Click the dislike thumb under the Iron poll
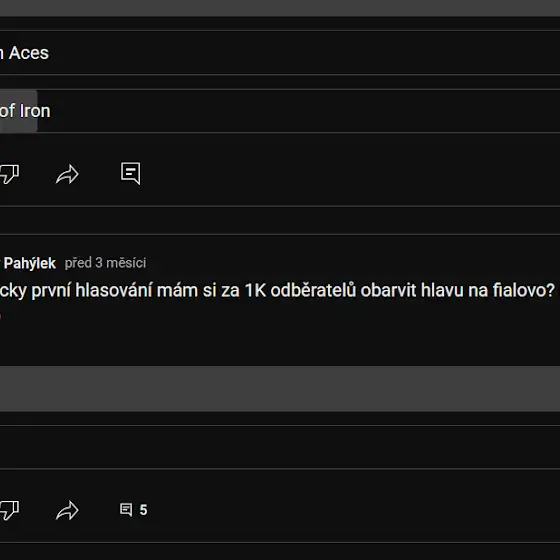 pyautogui.click(x=9, y=174)
